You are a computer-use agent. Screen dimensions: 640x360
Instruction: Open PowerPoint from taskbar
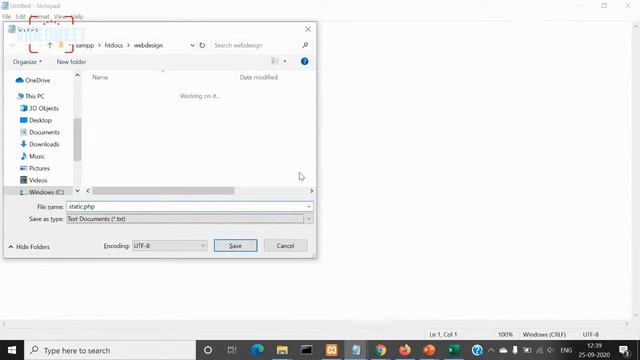click(429, 350)
